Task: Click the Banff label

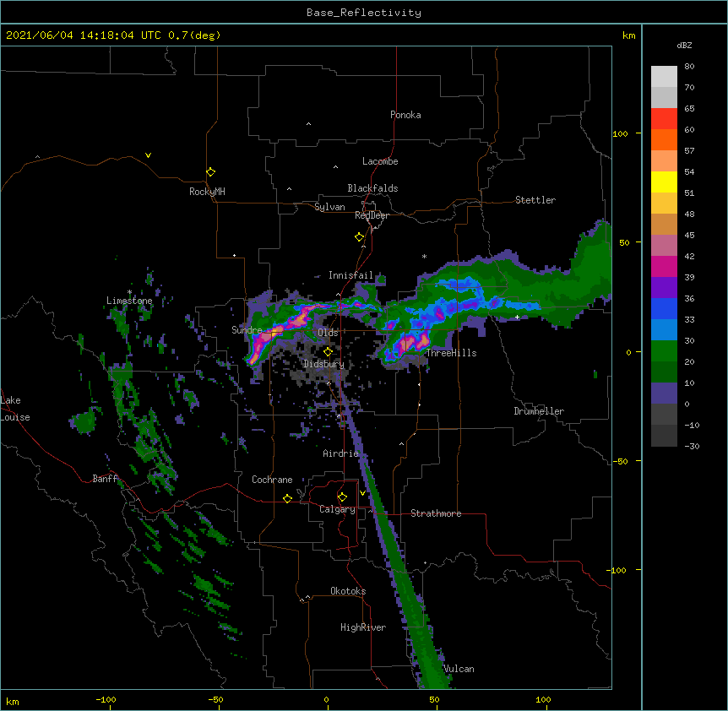Action: [x=105, y=479]
